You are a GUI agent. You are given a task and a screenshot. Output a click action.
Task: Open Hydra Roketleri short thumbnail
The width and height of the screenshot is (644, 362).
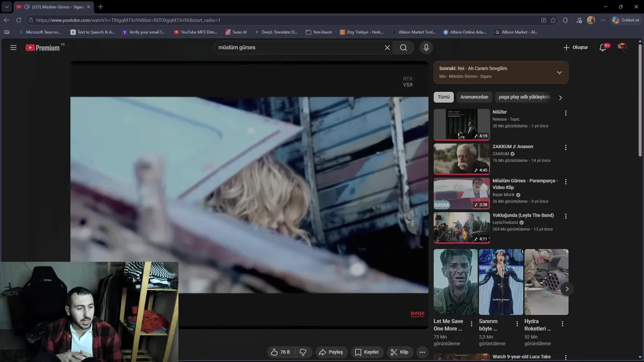point(546,282)
